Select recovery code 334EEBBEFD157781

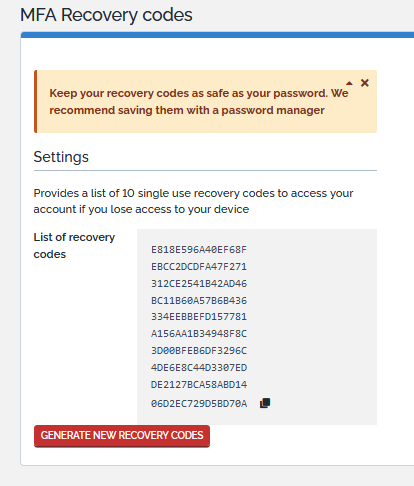click(x=199, y=317)
